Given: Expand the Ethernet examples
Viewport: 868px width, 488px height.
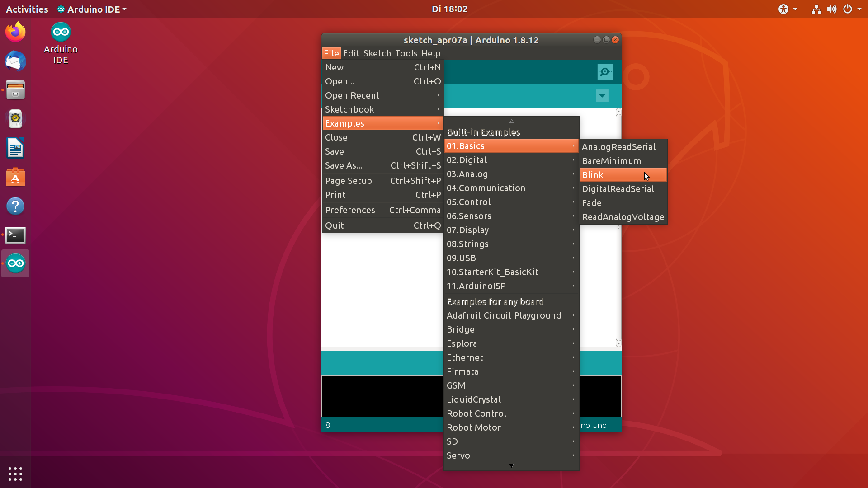Looking at the screenshot, I should pos(511,357).
